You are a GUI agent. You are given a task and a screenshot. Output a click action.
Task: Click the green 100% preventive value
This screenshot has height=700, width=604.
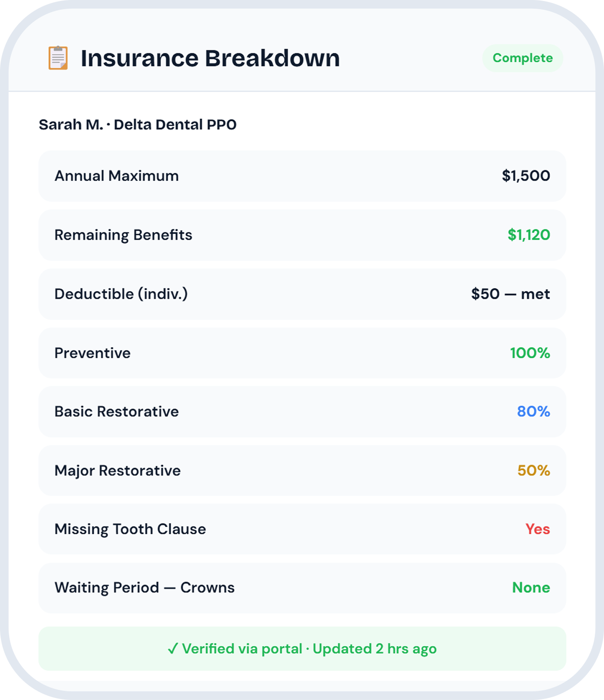[x=530, y=353]
